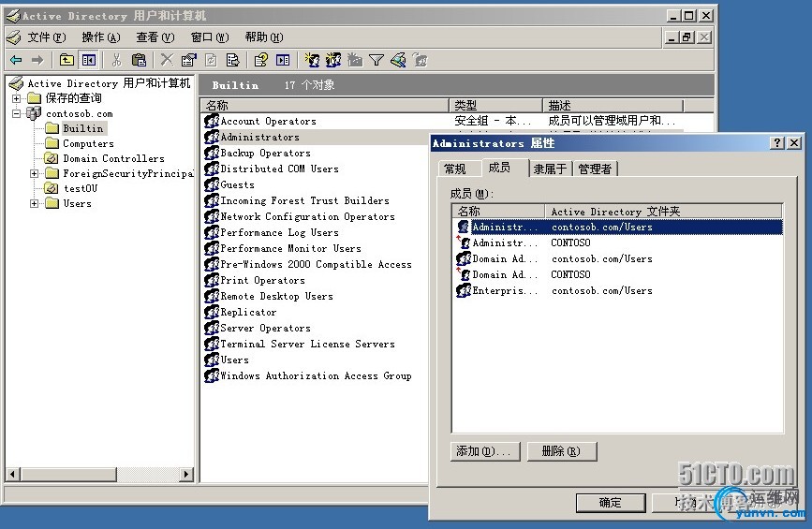The height and width of the screenshot is (529, 812).
Task: Click the create new user icon
Action: [311, 60]
